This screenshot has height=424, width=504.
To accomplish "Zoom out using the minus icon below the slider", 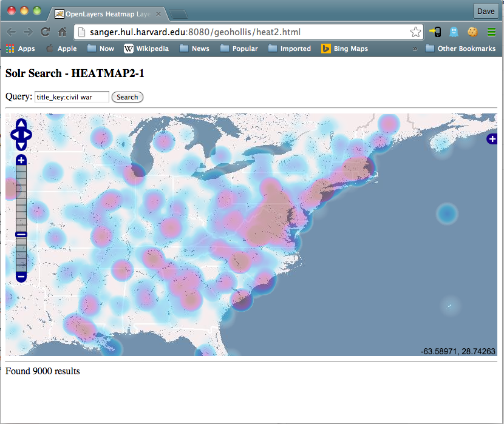I will pos(21,277).
